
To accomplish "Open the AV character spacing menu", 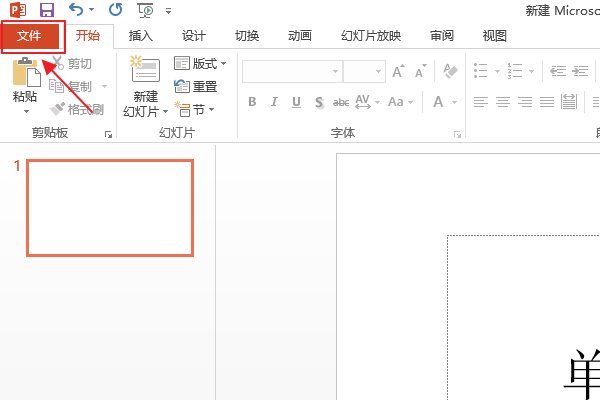I will (367, 102).
